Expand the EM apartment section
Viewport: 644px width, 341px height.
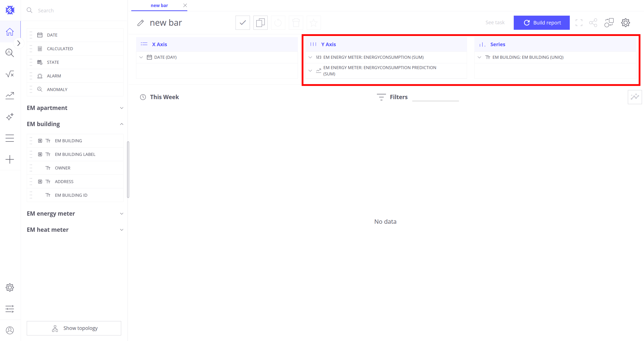point(121,108)
